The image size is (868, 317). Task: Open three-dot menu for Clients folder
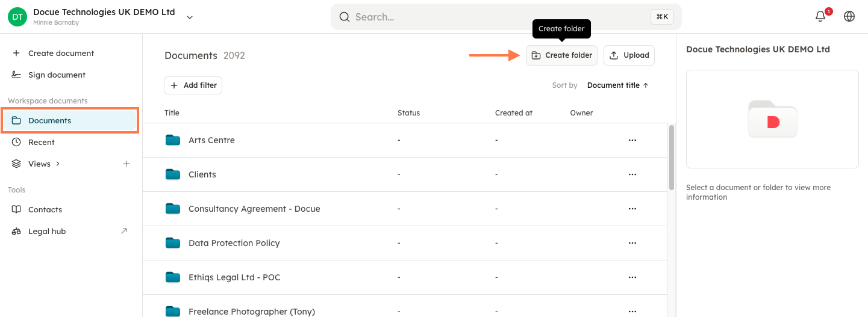point(632,174)
